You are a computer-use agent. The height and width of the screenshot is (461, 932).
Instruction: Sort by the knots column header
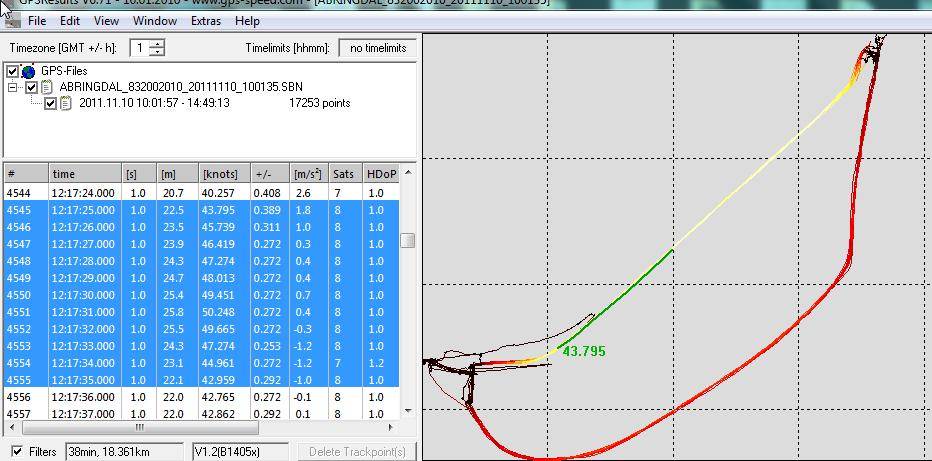[x=223, y=174]
